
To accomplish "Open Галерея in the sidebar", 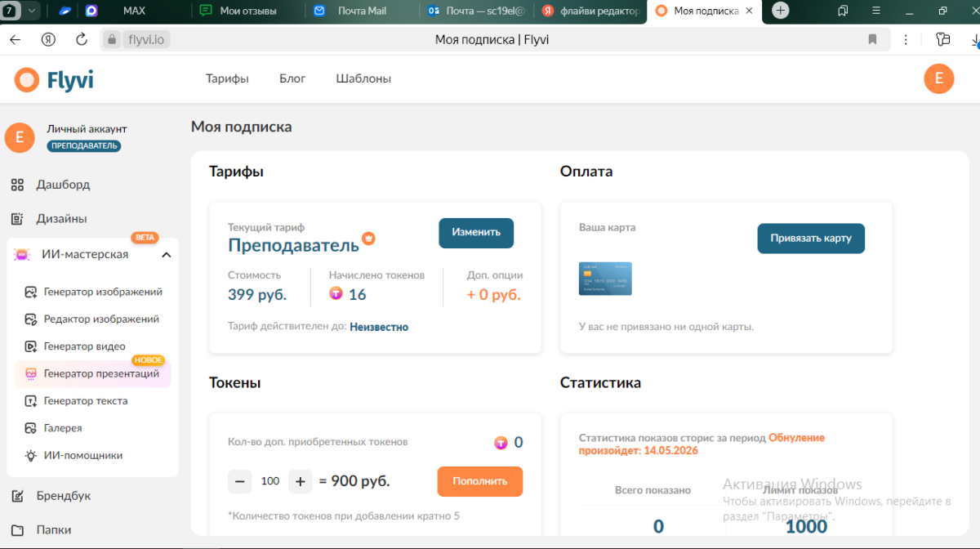I will (x=63, y=428).
